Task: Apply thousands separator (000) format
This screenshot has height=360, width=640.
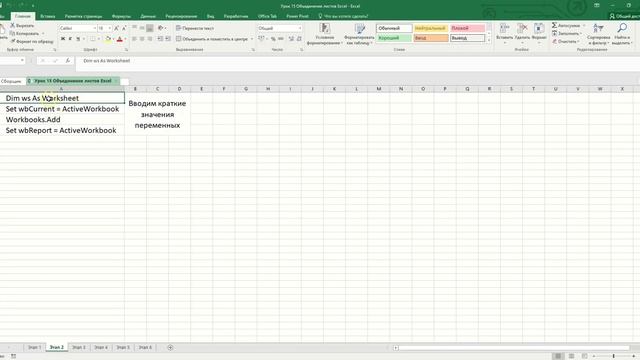Action: point(281,39)
